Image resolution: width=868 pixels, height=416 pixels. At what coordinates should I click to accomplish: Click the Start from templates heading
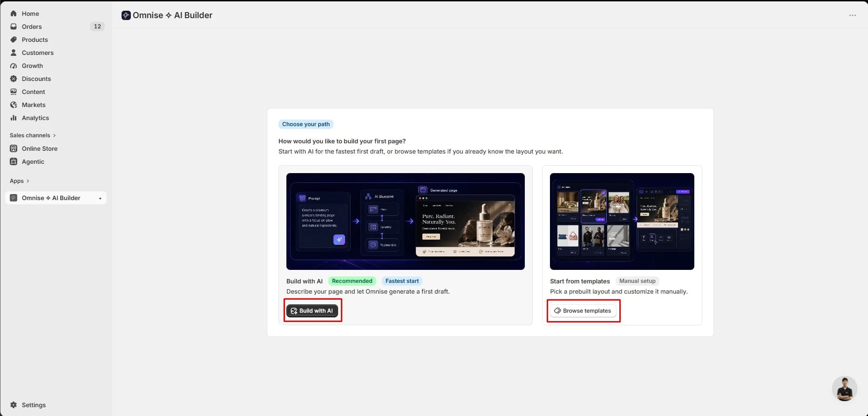tap(580, 281)
